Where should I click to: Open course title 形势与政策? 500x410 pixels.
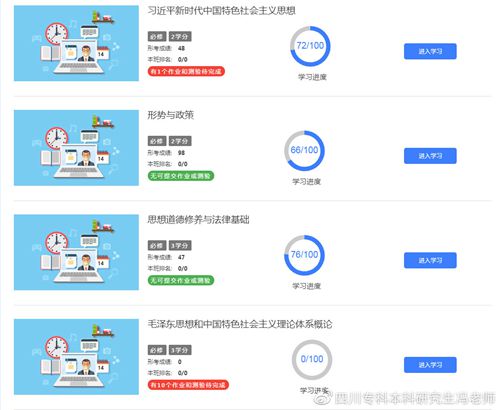tap(171, 115)
